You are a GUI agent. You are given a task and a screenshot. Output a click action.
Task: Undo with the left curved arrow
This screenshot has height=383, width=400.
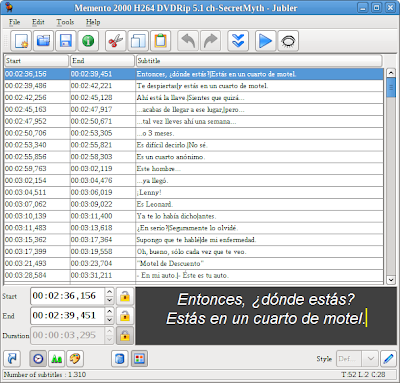(188, 41)
